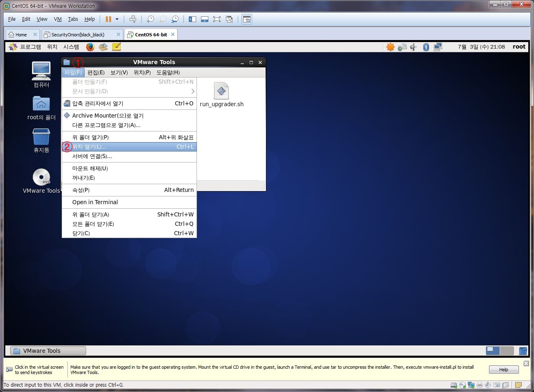Close the Home tab
Viewport: 534px width, 392px height.
pyautogui.click(x=35, y=34)
